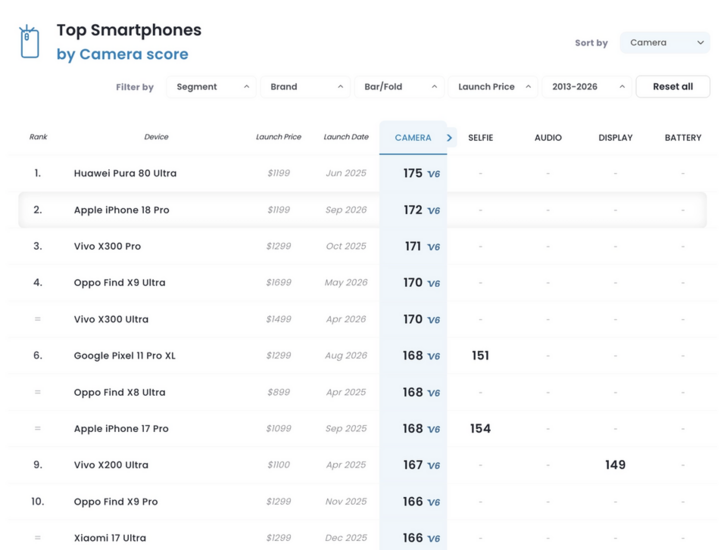Screen dimensions: 727x550
Task: Open Vivo X200 Ultra device link
Action: pos(111,465)
